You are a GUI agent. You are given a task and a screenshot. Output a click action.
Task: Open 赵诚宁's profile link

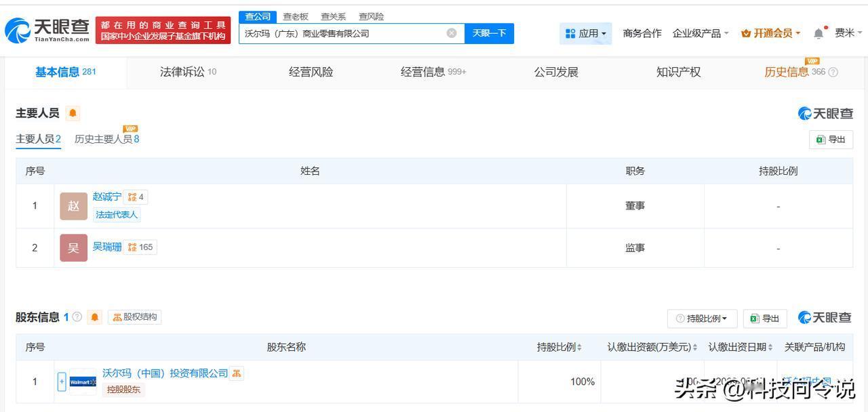(107, 197)
